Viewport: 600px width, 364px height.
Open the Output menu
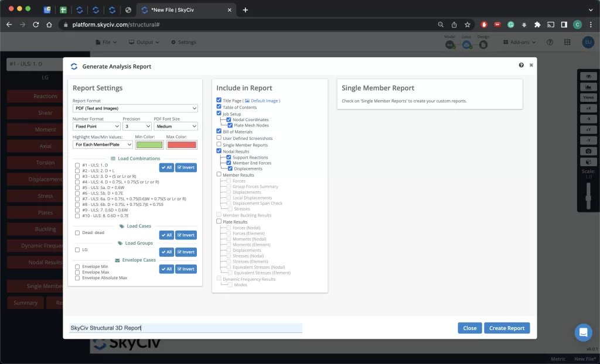(x=144, y=42)
